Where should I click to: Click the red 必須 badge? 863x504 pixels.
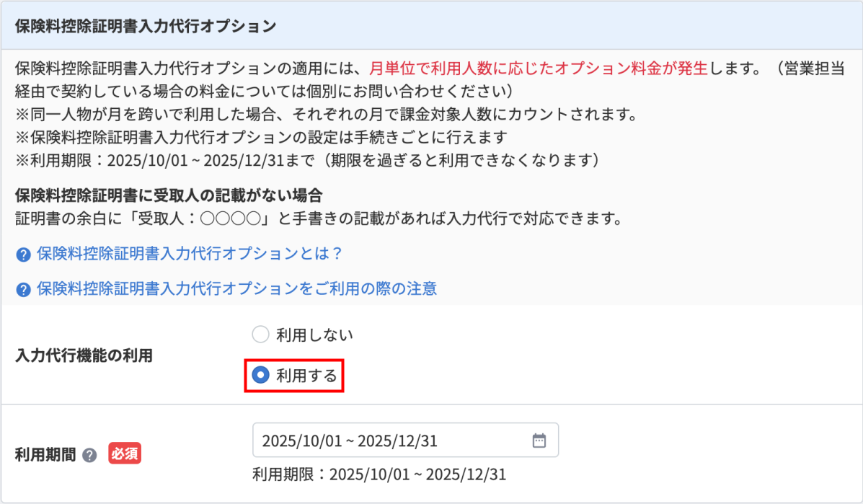pyautogui.click(x=125, y=454)
